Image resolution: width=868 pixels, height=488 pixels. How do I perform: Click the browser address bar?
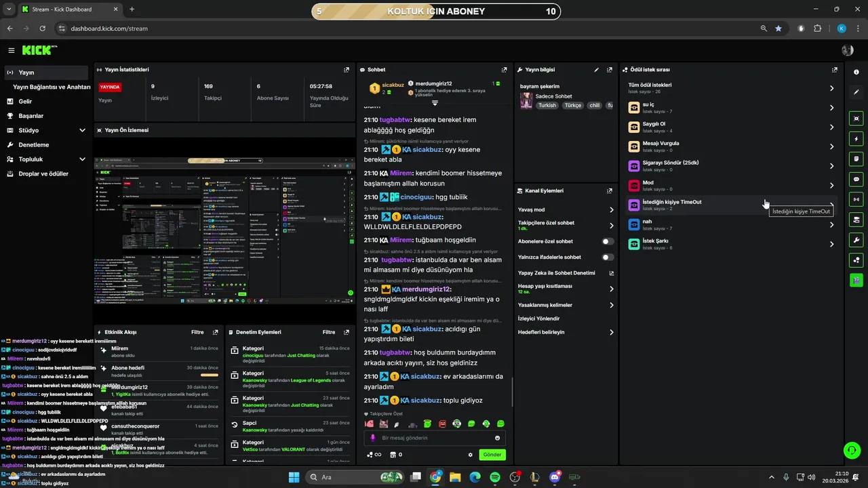tap(407, 28)
